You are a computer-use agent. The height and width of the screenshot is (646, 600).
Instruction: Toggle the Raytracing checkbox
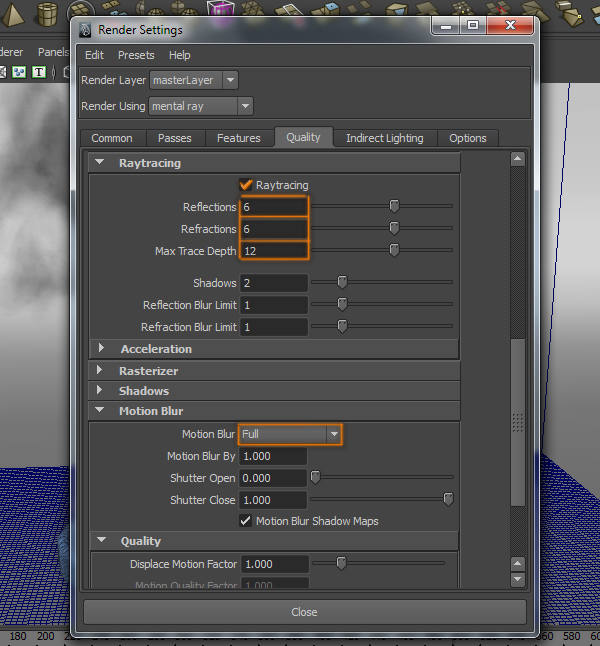click(246, 185)
